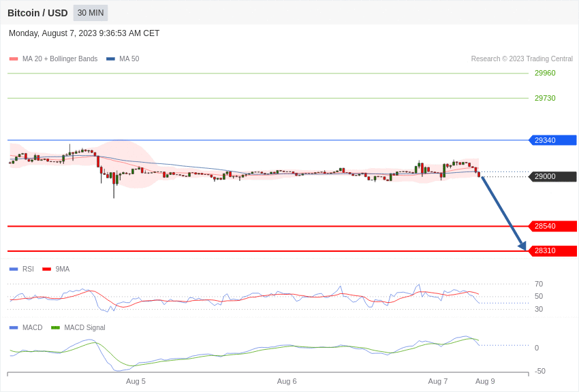Click the pink MA 20 + Bollinger Bands legend swatch
579x392 pixels.
point(14,59)
